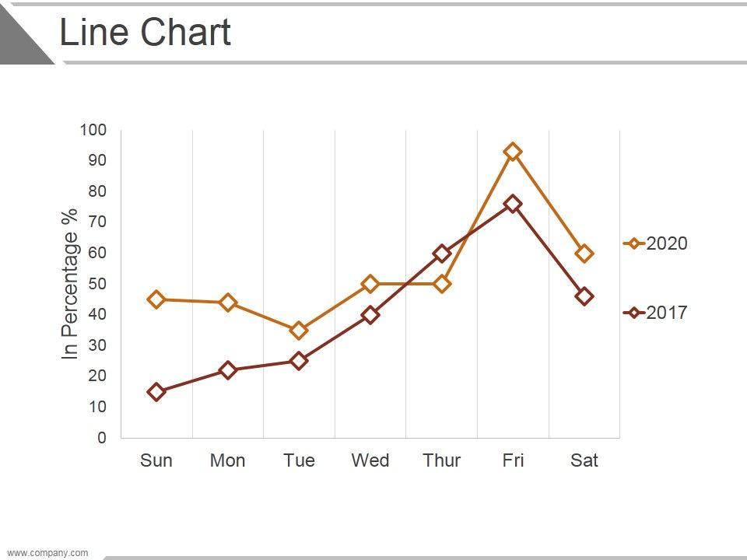747x560 pixels.
Task: Click the 'Thur' x-axis label
Action: (442, 460)
